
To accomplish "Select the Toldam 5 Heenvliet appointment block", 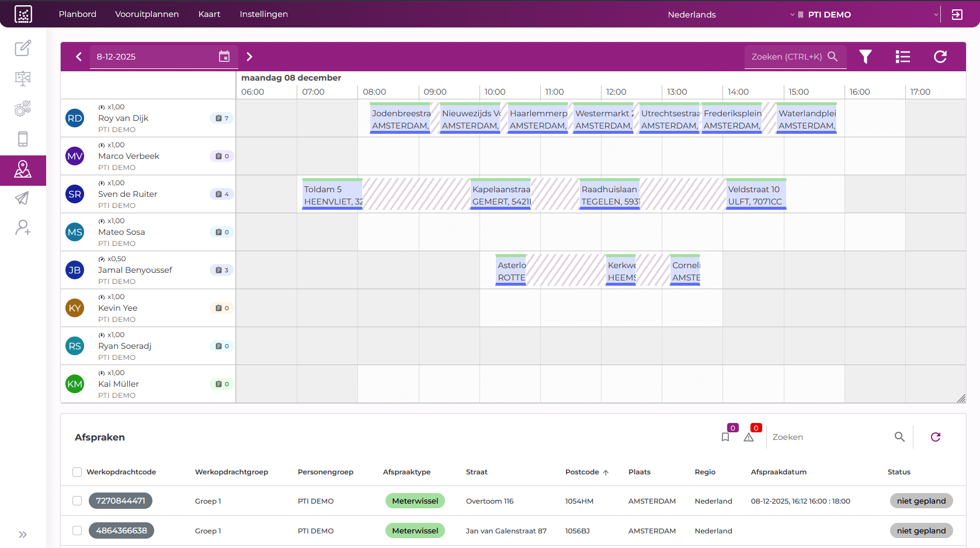I will (x=332, y=194).
